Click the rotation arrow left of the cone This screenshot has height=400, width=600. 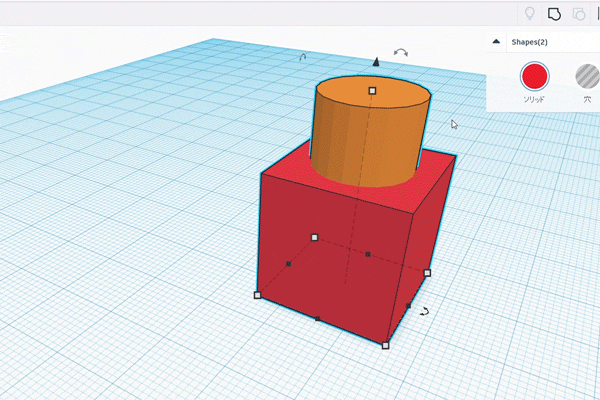point(302,57)
